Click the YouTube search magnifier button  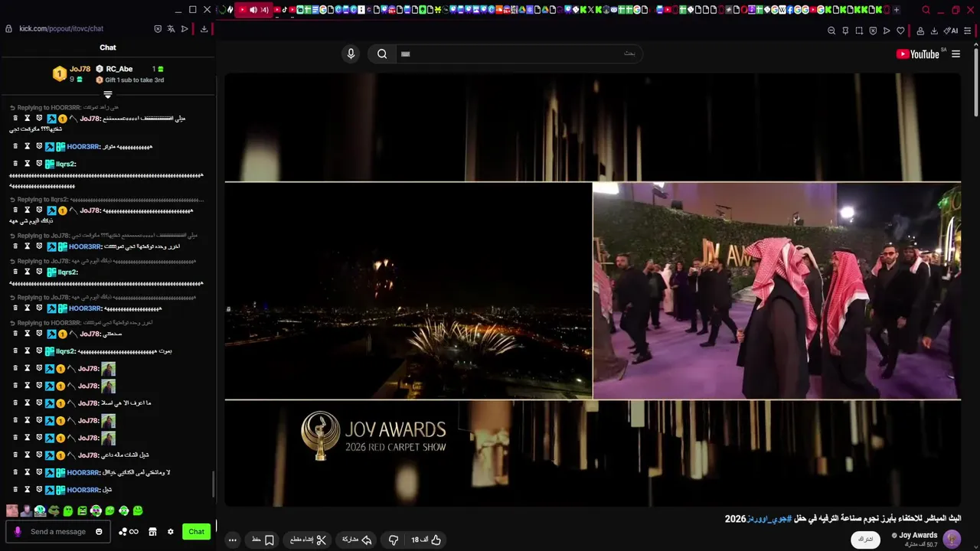[382, 54]
